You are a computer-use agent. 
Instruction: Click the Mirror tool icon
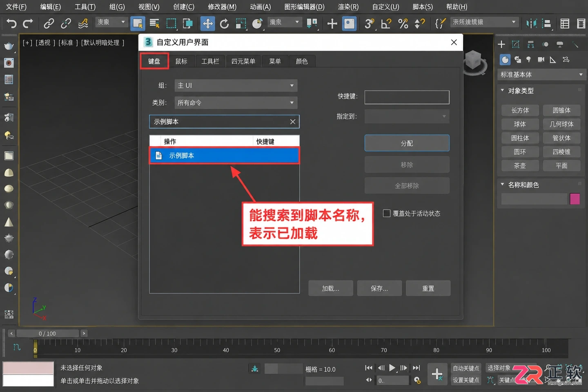click(531, 23)
